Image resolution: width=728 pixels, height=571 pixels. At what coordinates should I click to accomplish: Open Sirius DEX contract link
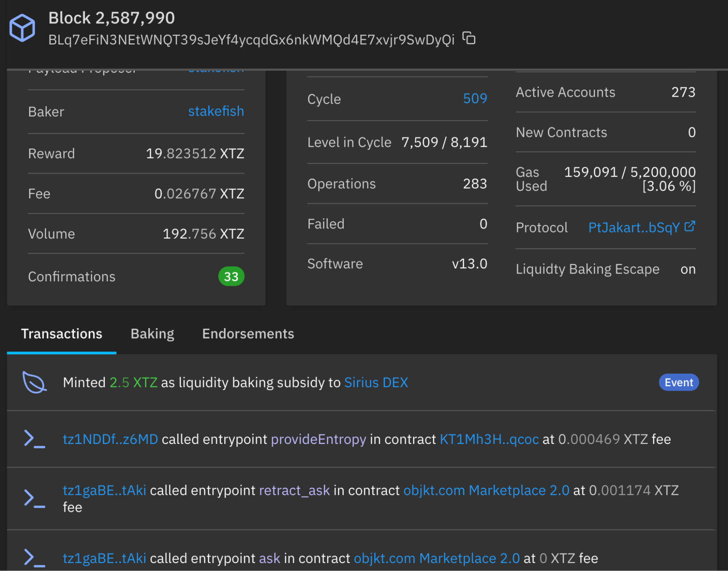(x=376, y=382)
